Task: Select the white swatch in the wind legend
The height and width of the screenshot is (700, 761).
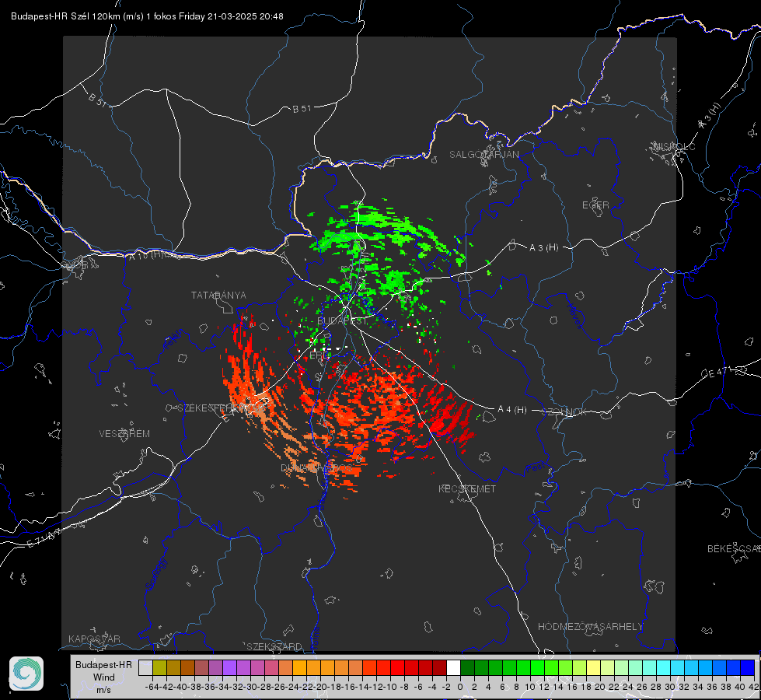Action: pos(453,667)
